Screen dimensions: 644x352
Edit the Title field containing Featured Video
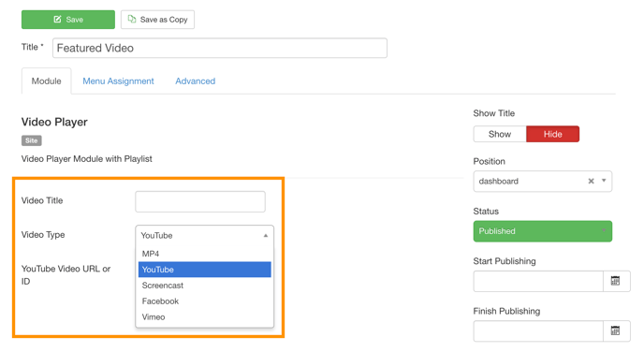click(220, 48)
